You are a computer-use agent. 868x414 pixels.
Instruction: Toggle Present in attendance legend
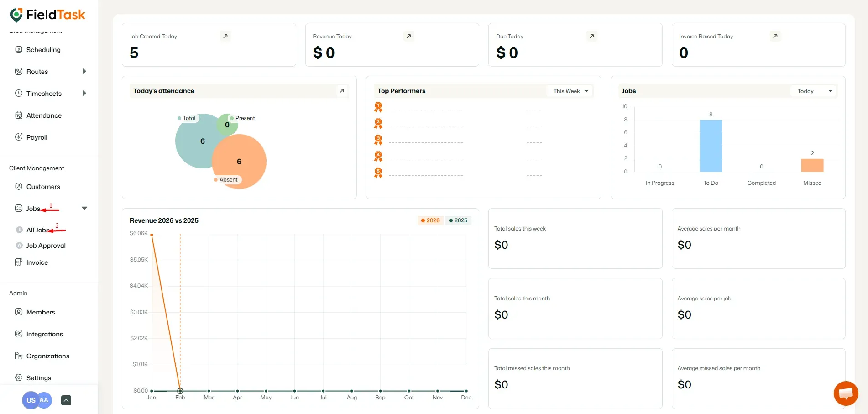point(242,118)
